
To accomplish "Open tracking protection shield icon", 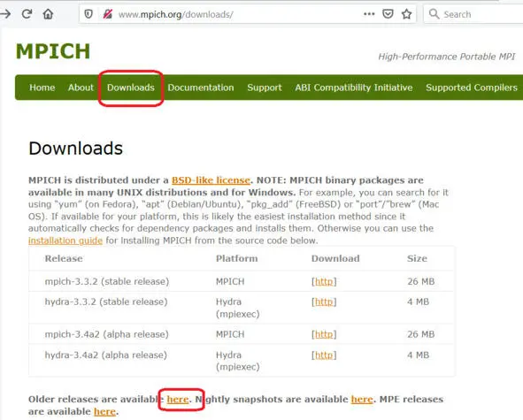I will click(x=88, y=14).
